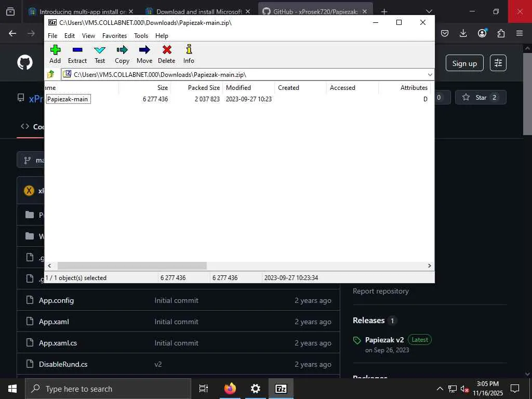Click Sign up on GitHub

pyautogui.click(x=464, y=63)
